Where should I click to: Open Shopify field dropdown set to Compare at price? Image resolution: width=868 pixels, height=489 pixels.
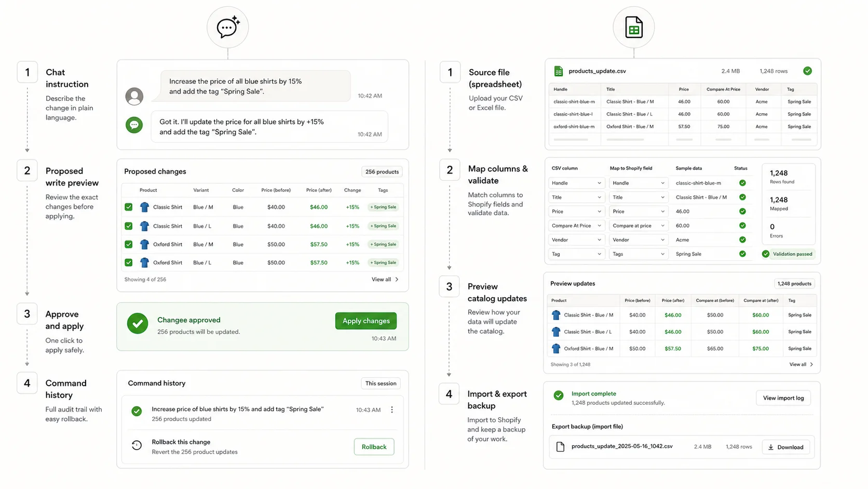pos(639,226)
